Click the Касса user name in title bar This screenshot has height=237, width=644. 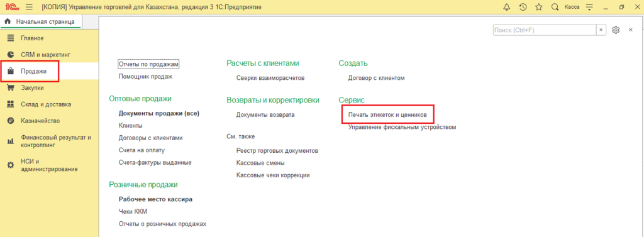tap(572, 7)
